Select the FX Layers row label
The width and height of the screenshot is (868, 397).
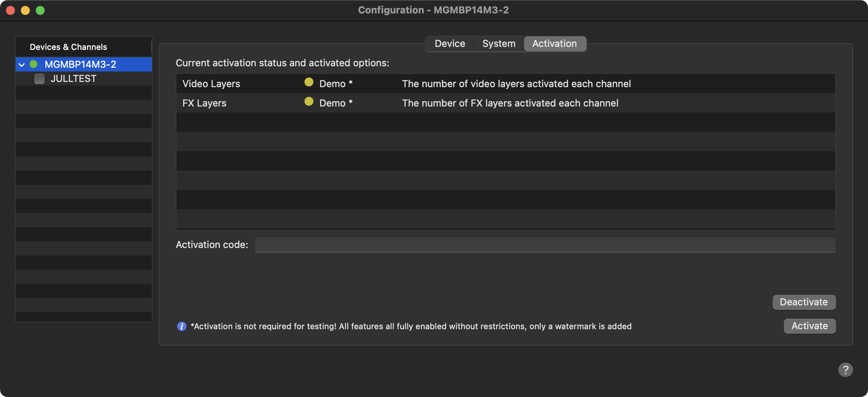click(204, 103)
